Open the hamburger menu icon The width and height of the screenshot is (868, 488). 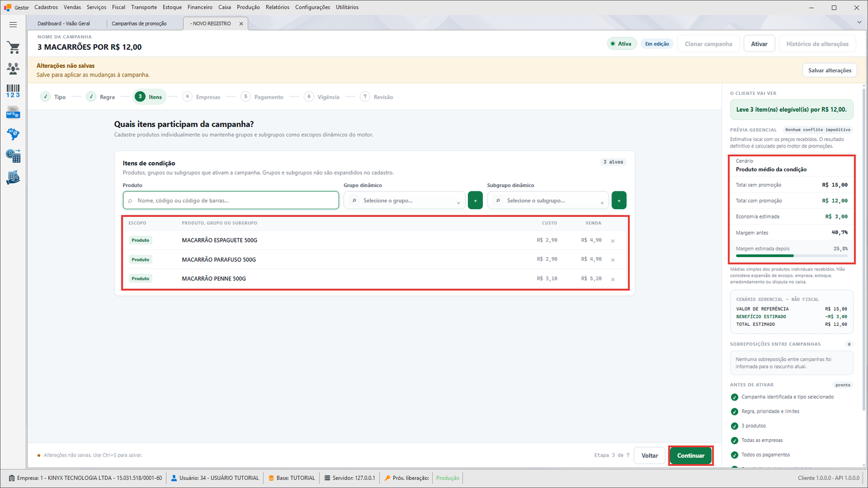pyautogui.click(x=13, y=24)
